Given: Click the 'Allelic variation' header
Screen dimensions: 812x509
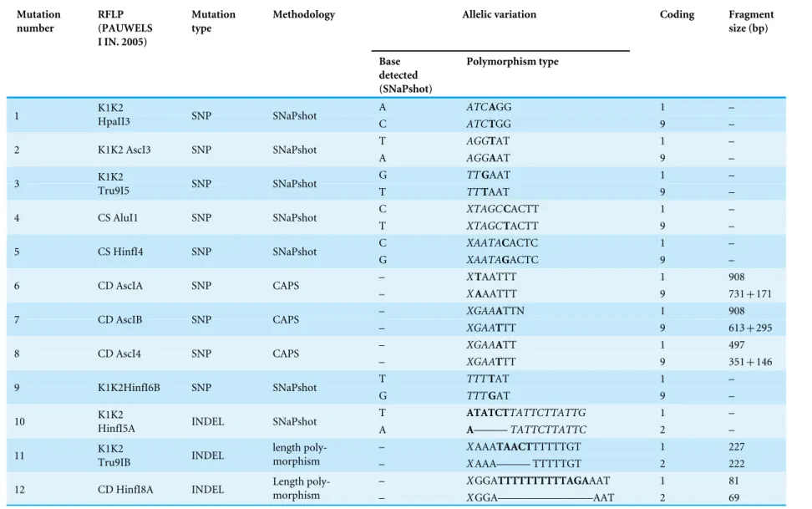Looking at the screenshot, I should (x=500, y=14).
